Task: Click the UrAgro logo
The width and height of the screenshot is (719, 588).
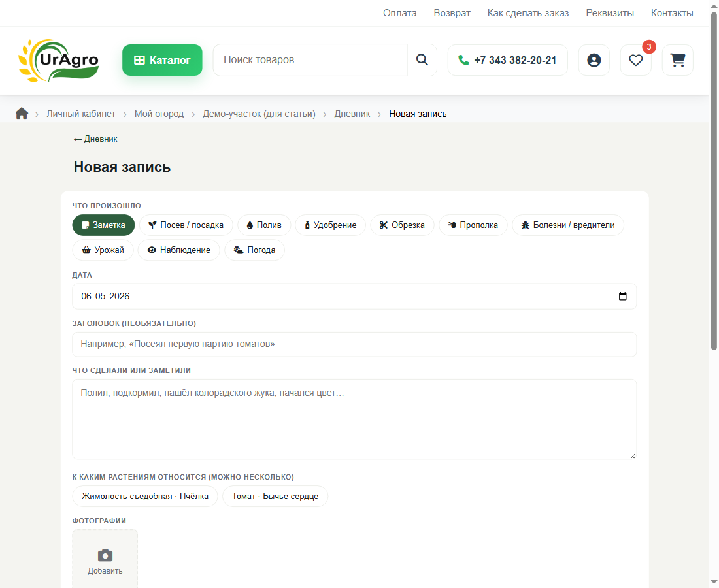Action: coord(58,61)
